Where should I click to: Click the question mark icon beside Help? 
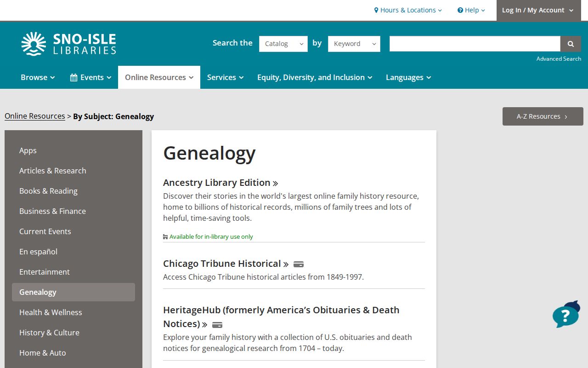coord(460,10)
